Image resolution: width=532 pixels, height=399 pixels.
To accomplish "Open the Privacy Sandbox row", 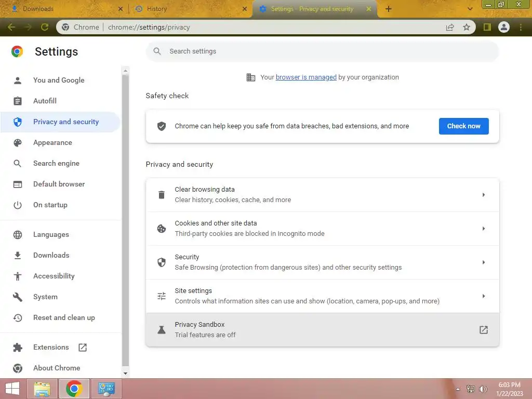I will pos(322,330).
